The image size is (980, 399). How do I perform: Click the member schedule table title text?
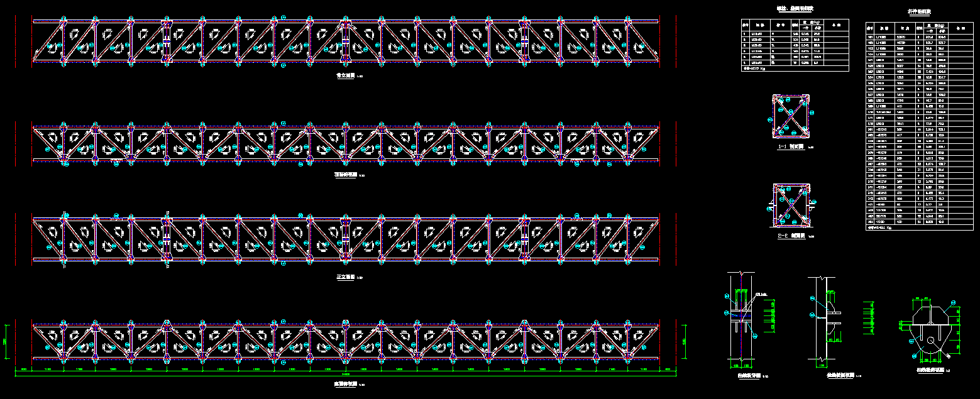pos(918,11)
